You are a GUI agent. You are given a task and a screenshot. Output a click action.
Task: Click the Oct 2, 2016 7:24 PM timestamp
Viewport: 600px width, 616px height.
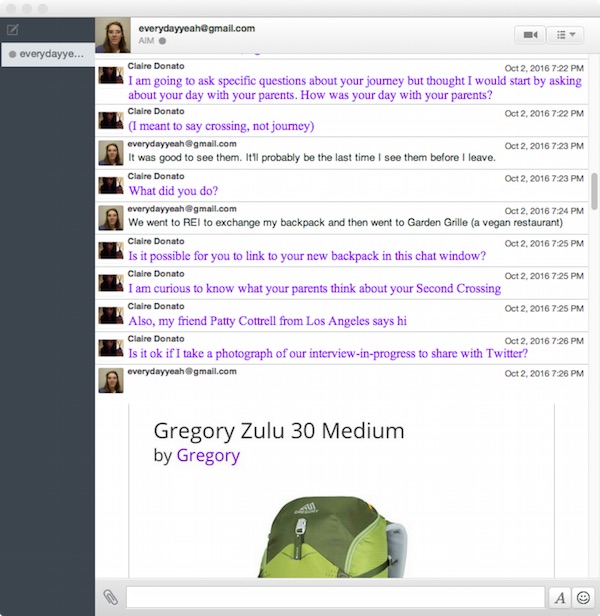point(544,211)
